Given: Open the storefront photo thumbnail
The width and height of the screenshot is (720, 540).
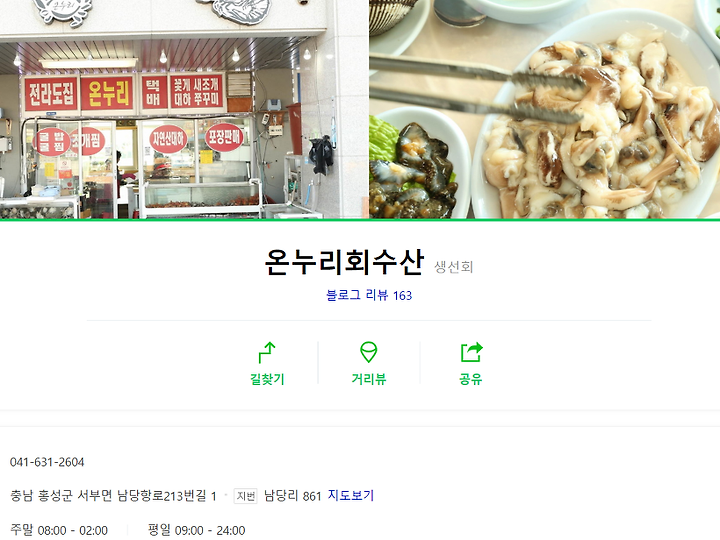Looking at the screenshot, I should (184, 109).
